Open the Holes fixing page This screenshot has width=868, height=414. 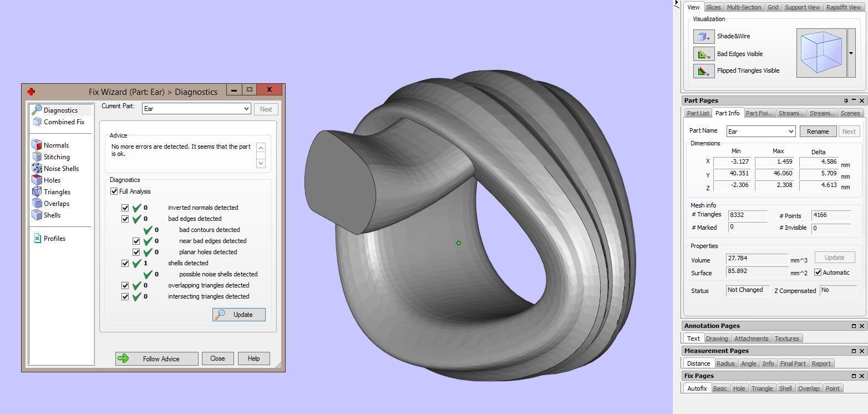(x=52, y=180)
